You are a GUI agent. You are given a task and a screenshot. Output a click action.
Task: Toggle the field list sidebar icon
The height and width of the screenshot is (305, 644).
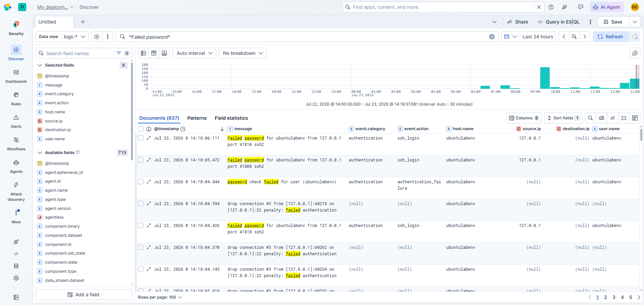click(143, 53)
